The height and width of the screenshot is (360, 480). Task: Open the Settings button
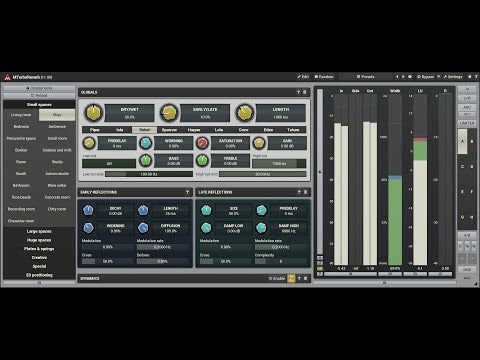tap(452, 77)
